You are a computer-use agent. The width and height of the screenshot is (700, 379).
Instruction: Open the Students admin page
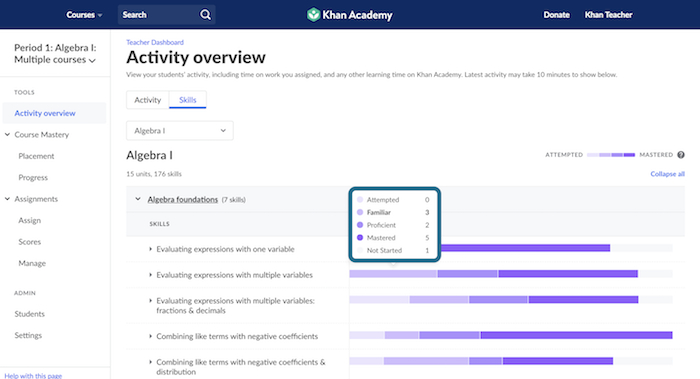(x=29, y=314)
